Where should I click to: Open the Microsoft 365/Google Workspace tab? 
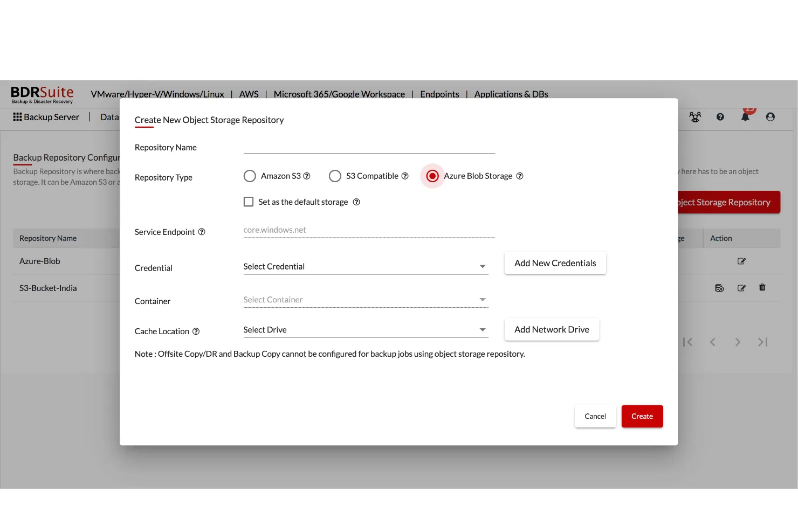pyautogui.click(x=339, y=94)
